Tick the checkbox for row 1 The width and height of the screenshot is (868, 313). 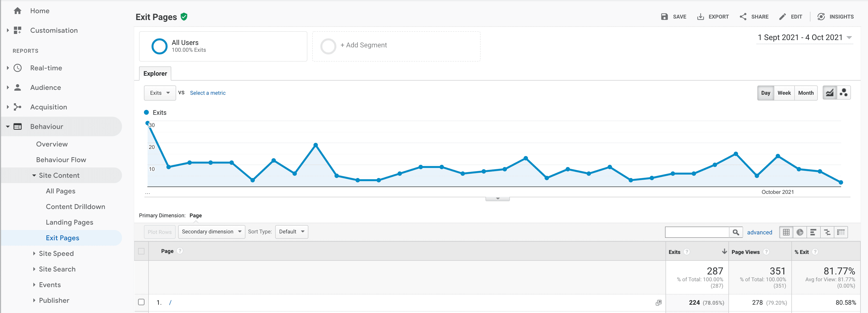(x=141, y=302)
